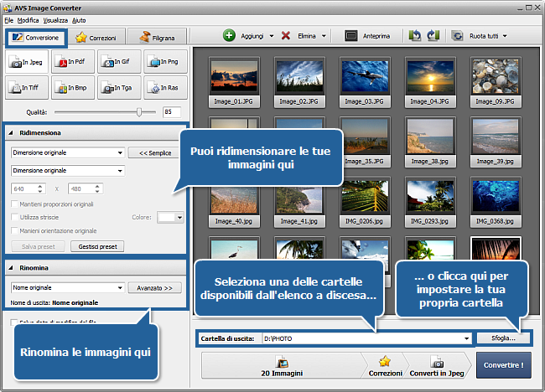Click the Convertire! button
545x392 pixels.
tap(503, 366)
